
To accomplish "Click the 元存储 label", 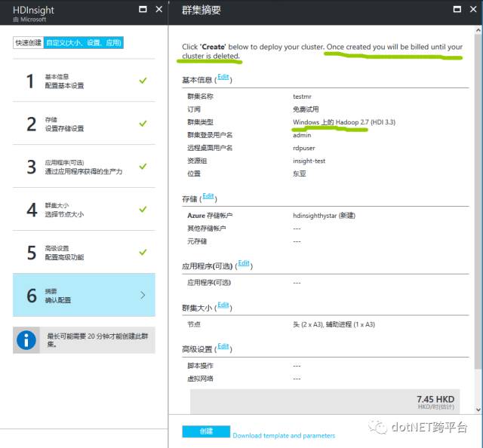I will tap(197, 241).
